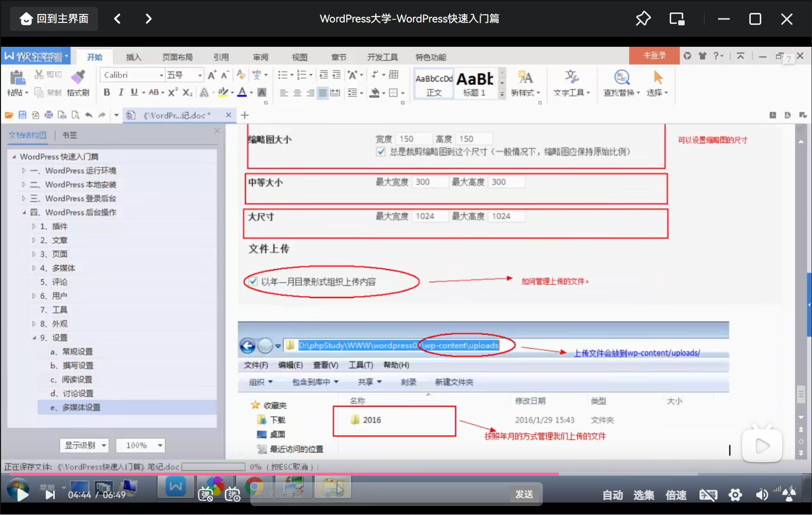812x515 pixels.
Task: Open 文字工具 text tools
Action: (x=572, y=84)
